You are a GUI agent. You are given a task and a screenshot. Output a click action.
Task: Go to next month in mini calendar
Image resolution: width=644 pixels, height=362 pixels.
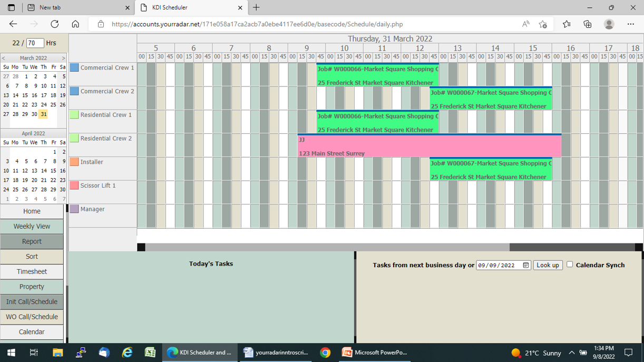[x=63, y=58]
